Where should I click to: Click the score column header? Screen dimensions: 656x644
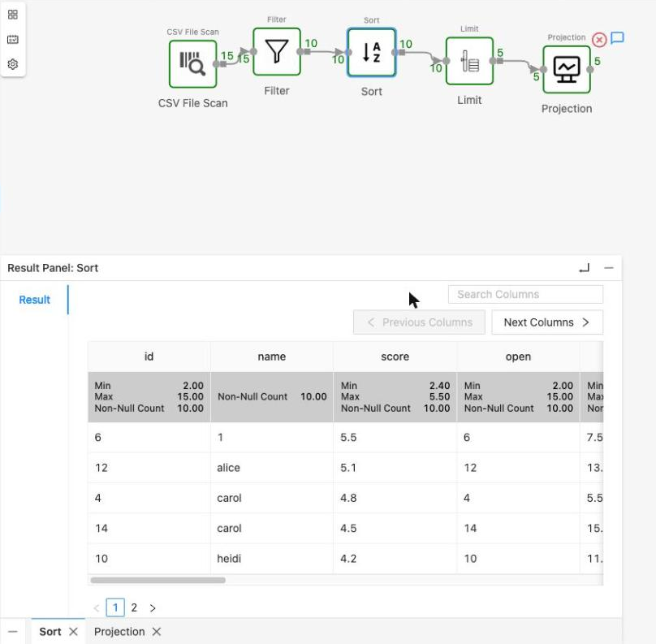tap(395, 357)
